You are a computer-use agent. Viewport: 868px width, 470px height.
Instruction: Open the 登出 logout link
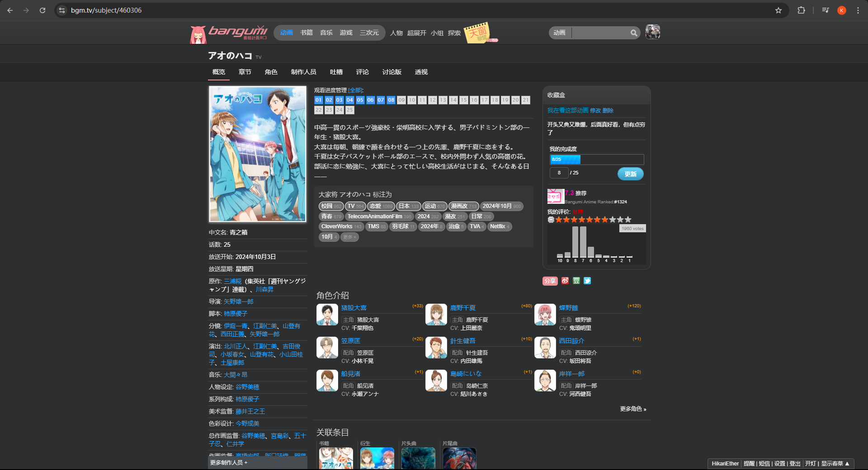795,464
